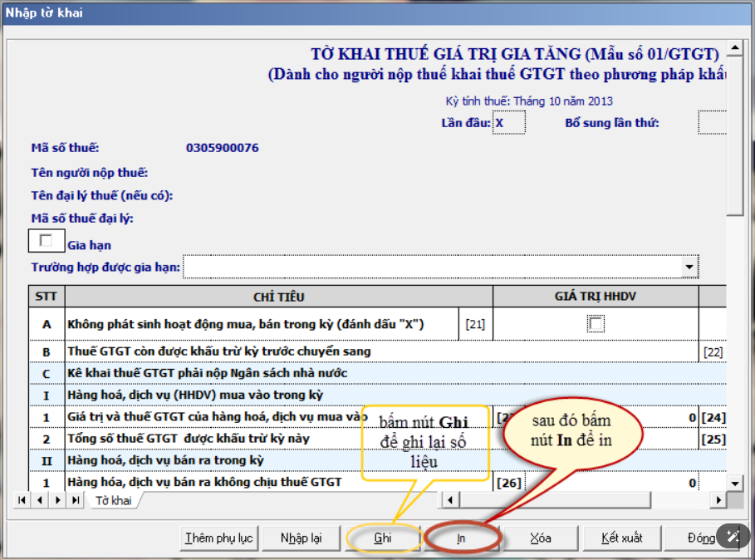Go to first sheet navigation arrow
755x560 pixels.
[22, 500]
